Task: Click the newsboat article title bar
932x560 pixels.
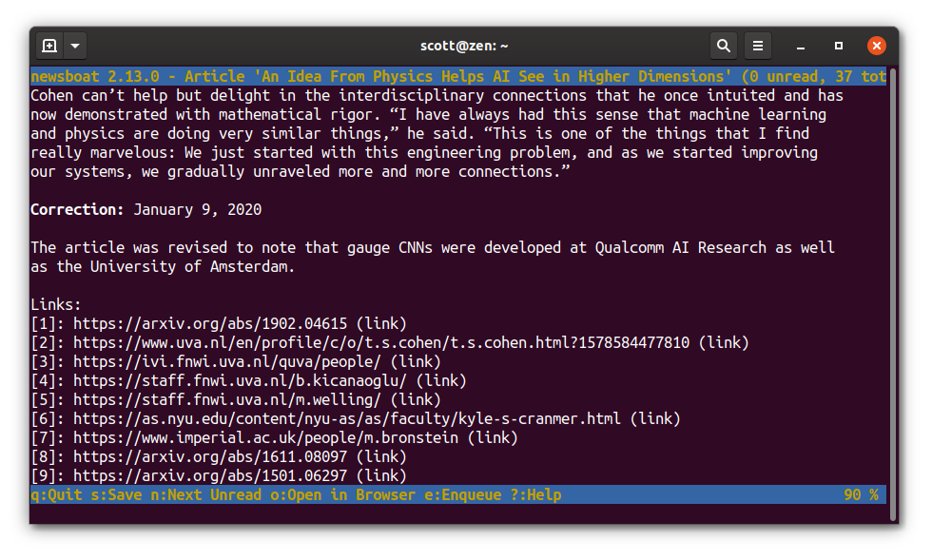Action: tap(456, 76)
